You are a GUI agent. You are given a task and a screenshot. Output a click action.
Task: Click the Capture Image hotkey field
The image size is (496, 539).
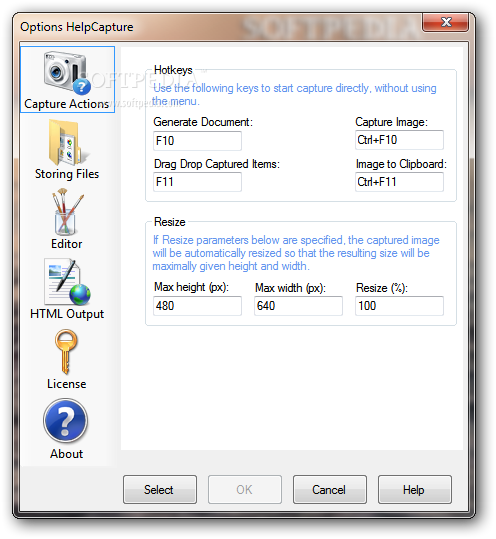click(399, 140)
